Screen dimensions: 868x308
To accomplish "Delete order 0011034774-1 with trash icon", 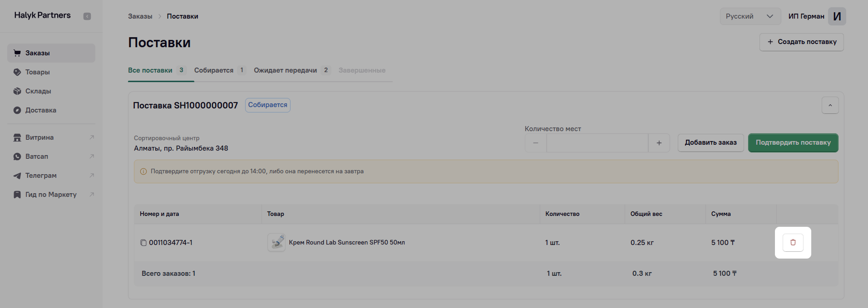I will pos(793,243).
